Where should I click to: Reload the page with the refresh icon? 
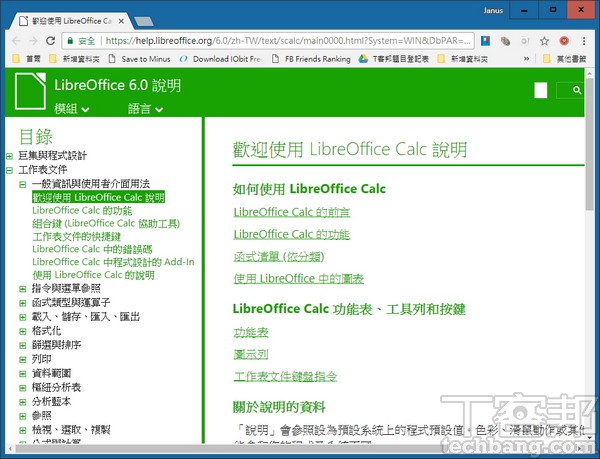tap(51, 41)
